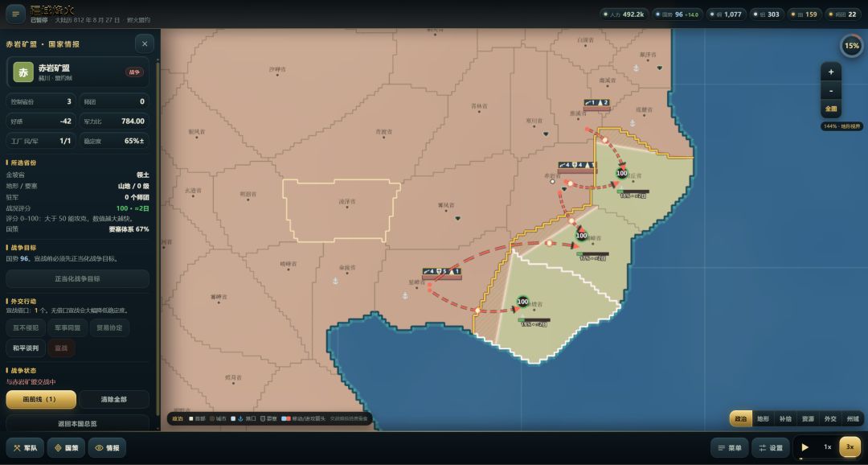Click 军力比 stat showing 784.00

point(114,121)
